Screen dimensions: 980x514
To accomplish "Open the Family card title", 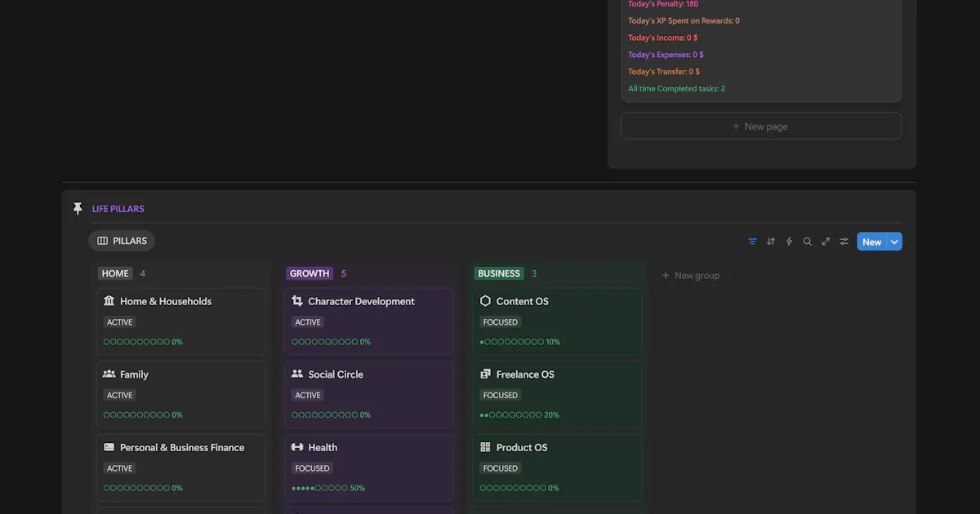I will tap(134, 374).
